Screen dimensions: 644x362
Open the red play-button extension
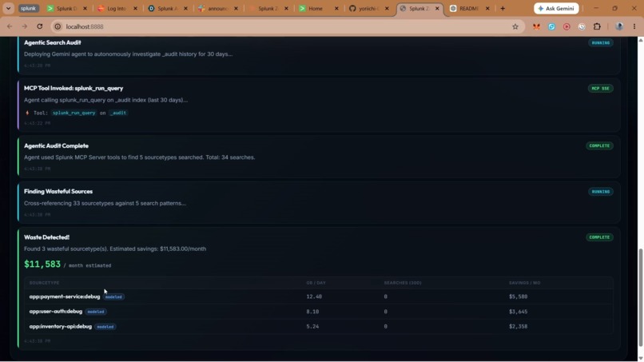[x=566, y=26]
